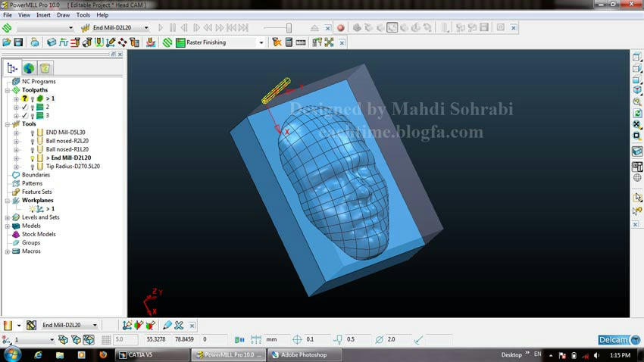
Task: Toggle light bulb for END Mill-D5L30
Action: (33, 133)
